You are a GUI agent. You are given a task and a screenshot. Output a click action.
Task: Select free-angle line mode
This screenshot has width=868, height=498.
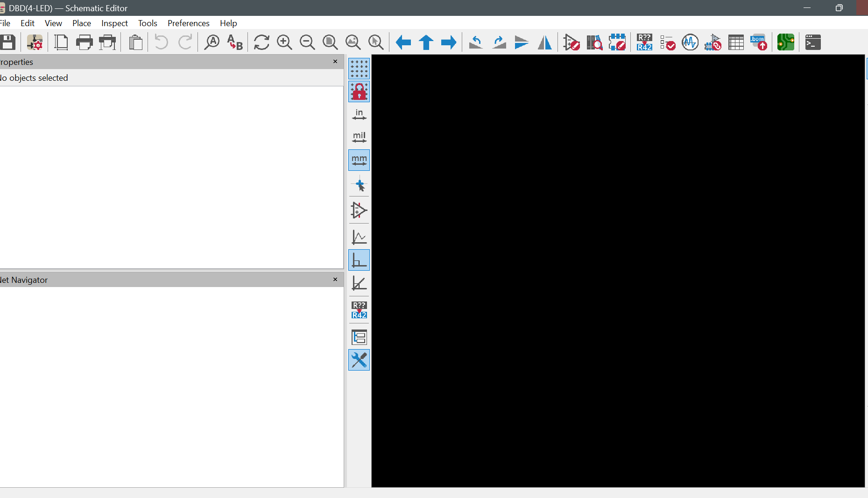tap(359, 238)
